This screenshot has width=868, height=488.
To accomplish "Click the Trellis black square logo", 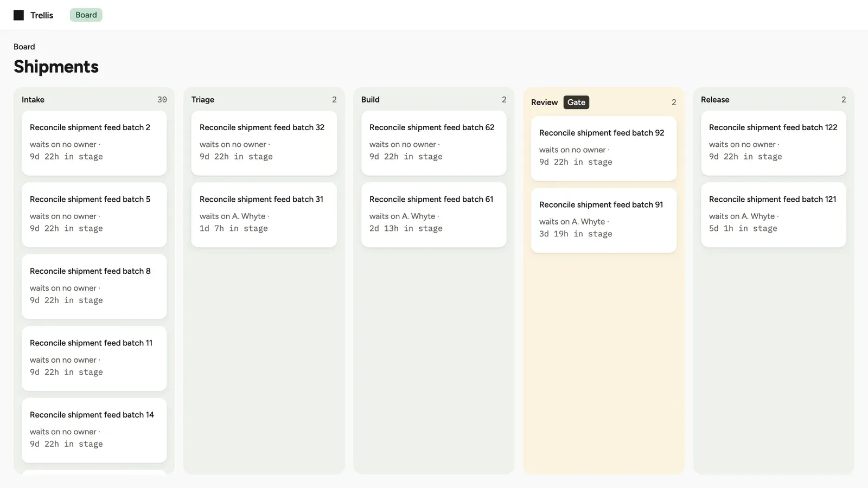I will [18, 15].
